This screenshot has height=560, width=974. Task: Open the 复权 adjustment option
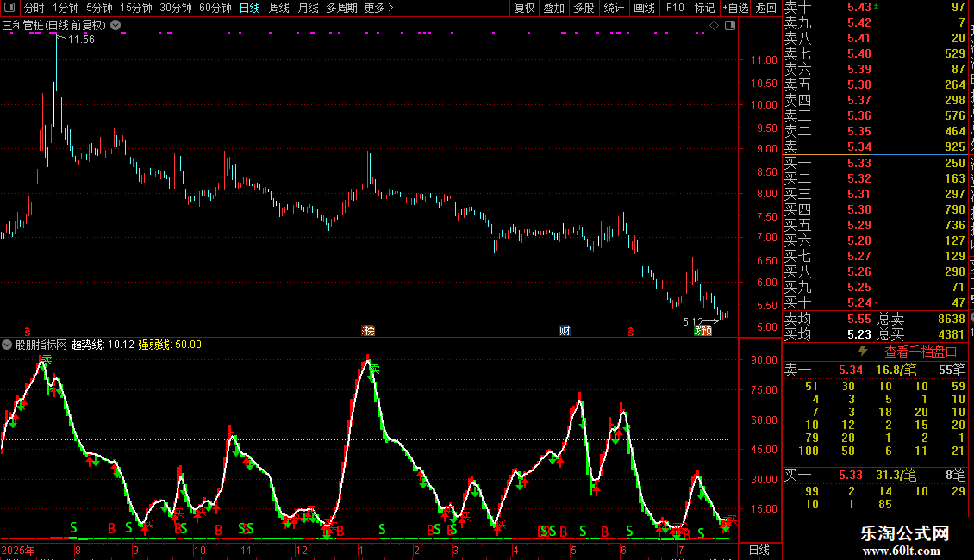(x=524, y=8)
